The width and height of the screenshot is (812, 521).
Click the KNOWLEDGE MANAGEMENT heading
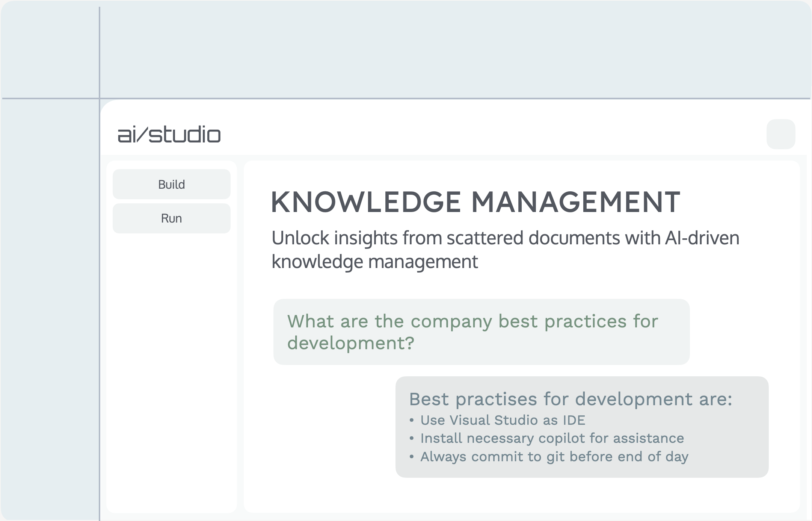coord(475,202)
